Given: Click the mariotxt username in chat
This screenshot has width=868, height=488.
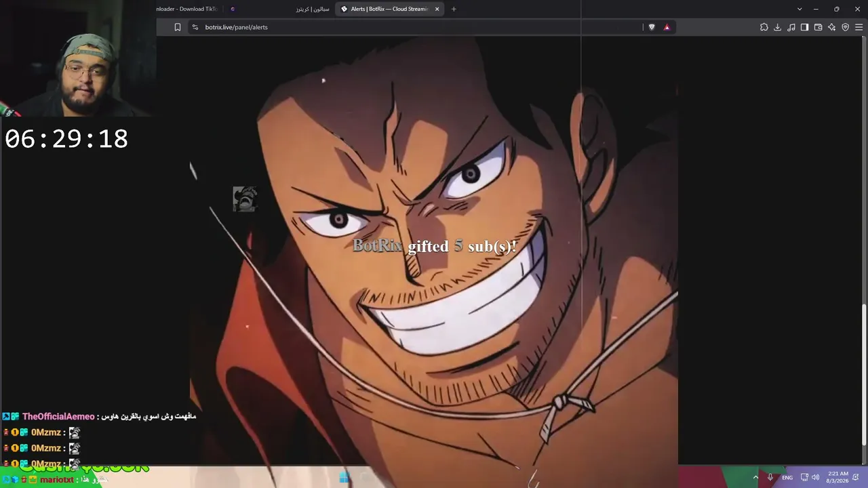Looking at the screenshot, I should click(x=57, y=480).
